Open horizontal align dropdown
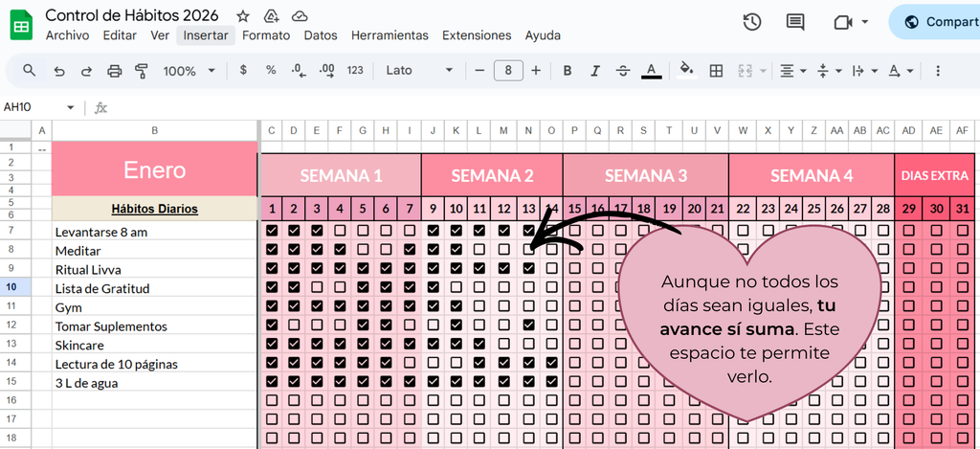Viewport: 980px width, 449px height. [793, 71]
